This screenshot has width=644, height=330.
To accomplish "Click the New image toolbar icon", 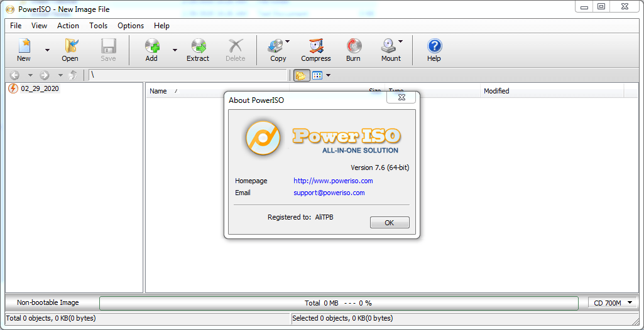I will tap(24, 50).
